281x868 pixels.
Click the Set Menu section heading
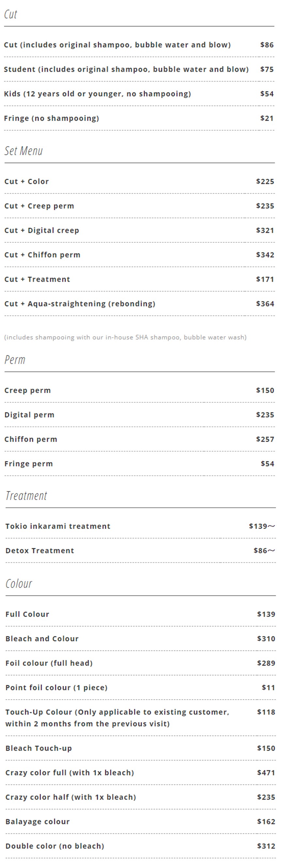23,151
